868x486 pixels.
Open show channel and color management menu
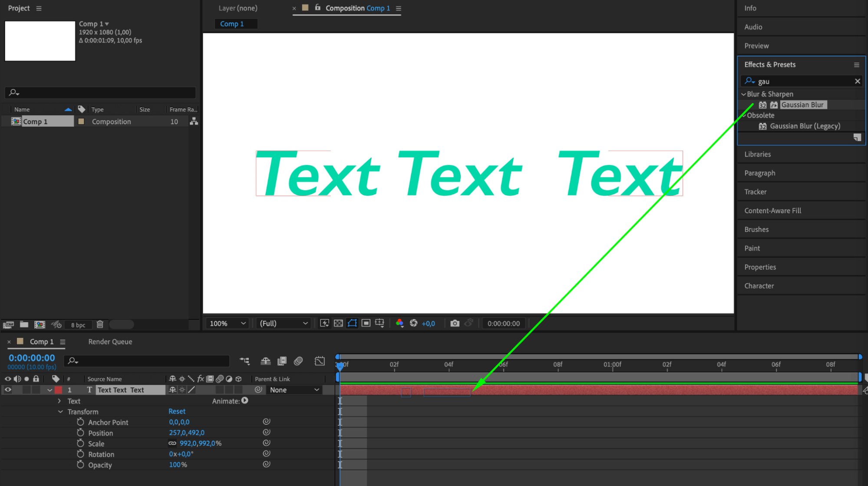(x=400, y=323)
